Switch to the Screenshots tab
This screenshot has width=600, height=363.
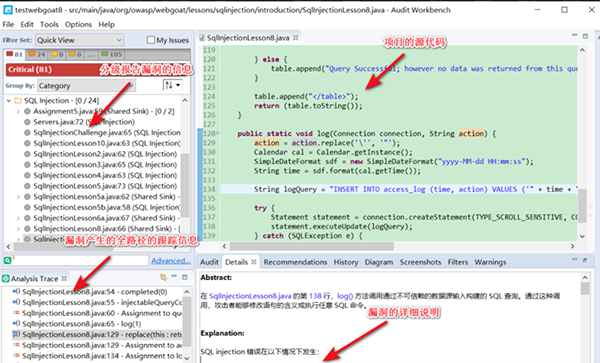(421, 262)
